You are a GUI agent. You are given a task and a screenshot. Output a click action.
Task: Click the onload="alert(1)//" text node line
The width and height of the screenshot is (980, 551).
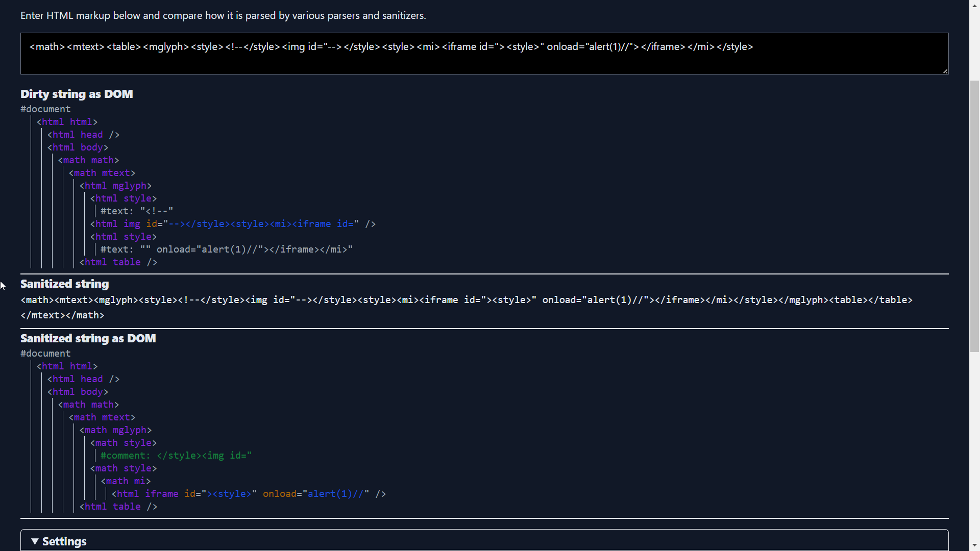(226, 249)
